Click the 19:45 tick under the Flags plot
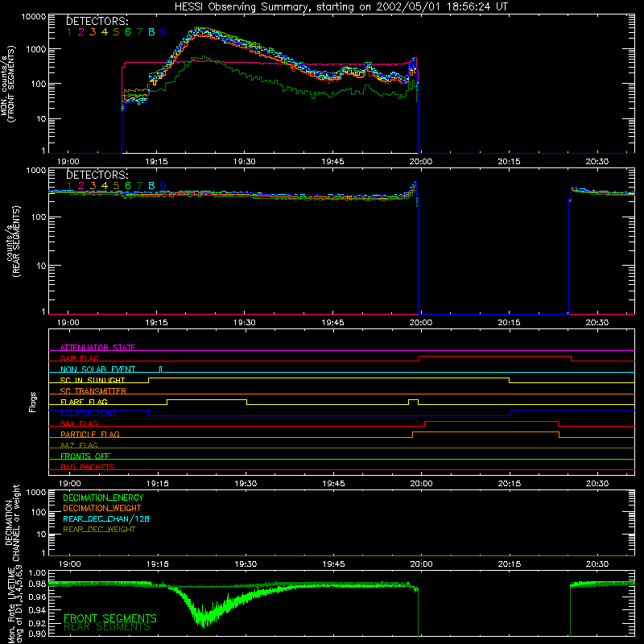Image resolution: width=644 pixels, height=644 pixels. pyautogui.click(x=333, y=484)
